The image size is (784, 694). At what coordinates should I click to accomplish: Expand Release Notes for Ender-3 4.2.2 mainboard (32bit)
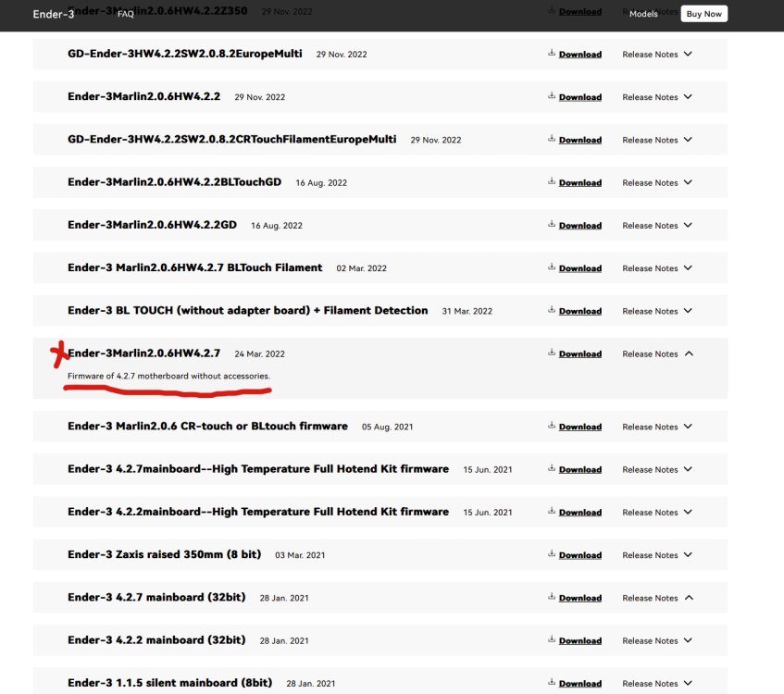tap(657, 640)
